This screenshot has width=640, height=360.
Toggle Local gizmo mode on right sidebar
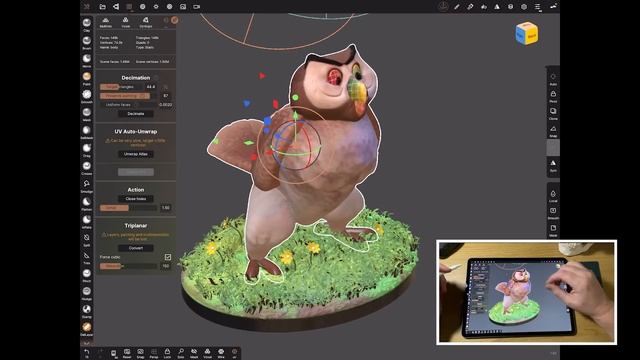pyautogui.click(x=553, y=196)
